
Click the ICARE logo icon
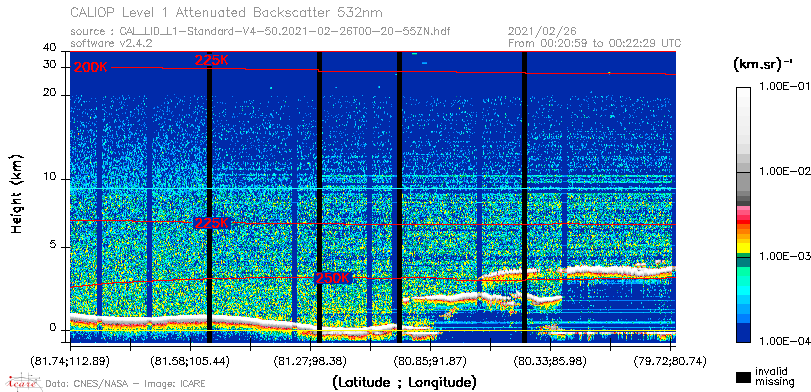click(22, 382)
